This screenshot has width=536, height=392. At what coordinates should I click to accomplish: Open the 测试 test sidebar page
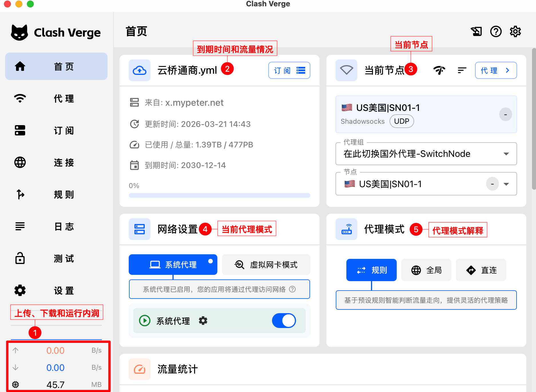[56, 258]
